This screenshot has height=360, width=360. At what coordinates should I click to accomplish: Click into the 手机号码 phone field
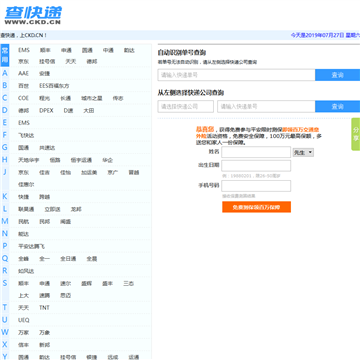point(256,186)
